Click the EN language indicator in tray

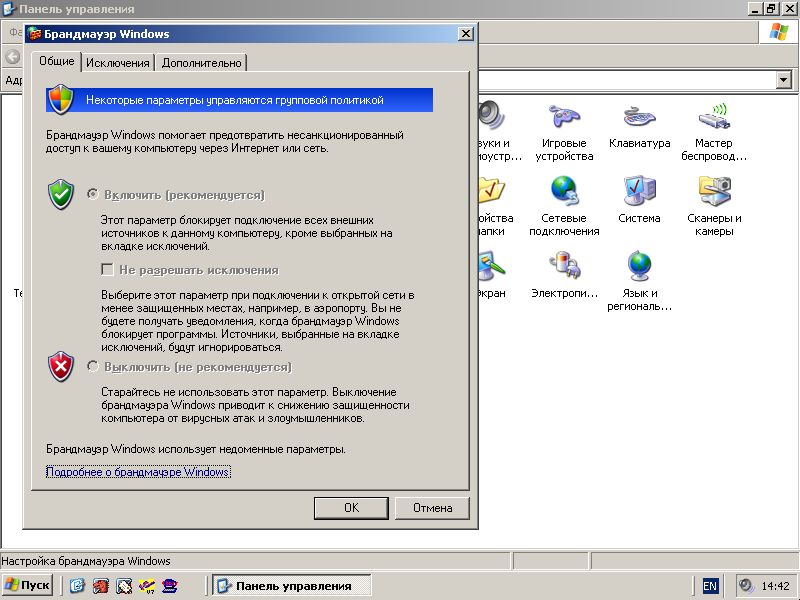pyautogui.click(x=710, y=586)
